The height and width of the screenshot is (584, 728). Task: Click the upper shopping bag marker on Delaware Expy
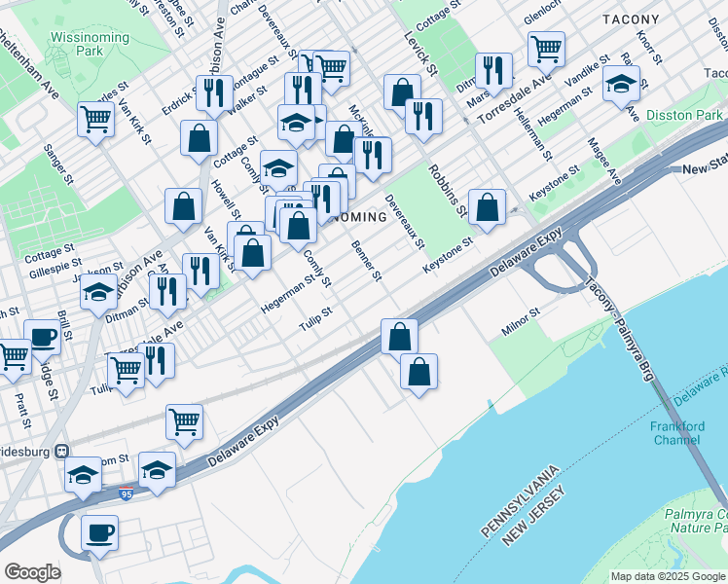click(x=399, y=338)
